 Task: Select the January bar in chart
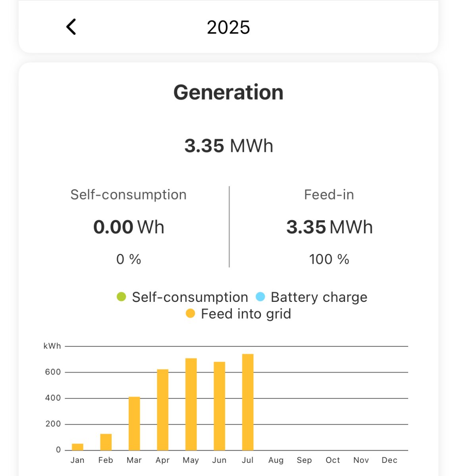coord(77,447)
